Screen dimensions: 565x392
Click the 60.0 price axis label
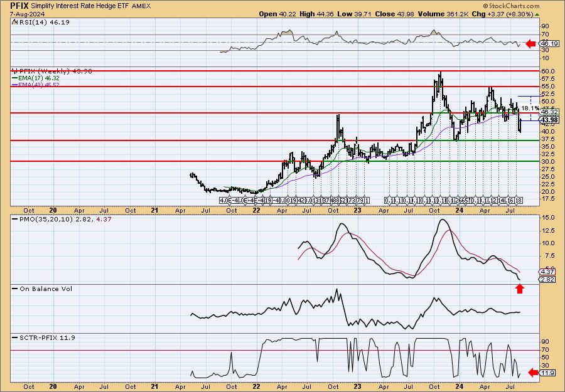pyautogui.click(x=548, y=72)
